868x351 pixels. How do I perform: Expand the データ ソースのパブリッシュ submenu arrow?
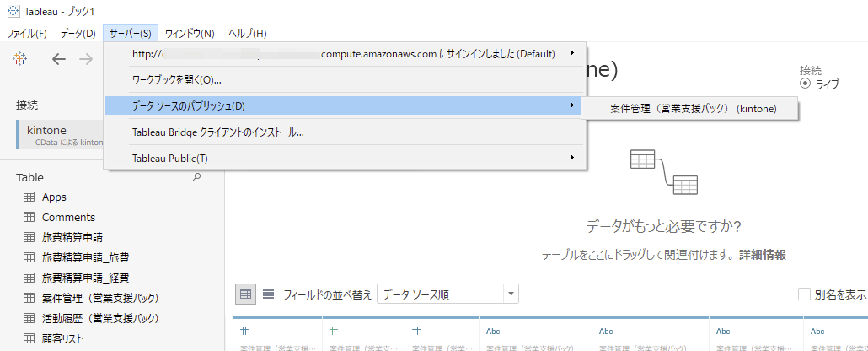click(x=571, y=105)
